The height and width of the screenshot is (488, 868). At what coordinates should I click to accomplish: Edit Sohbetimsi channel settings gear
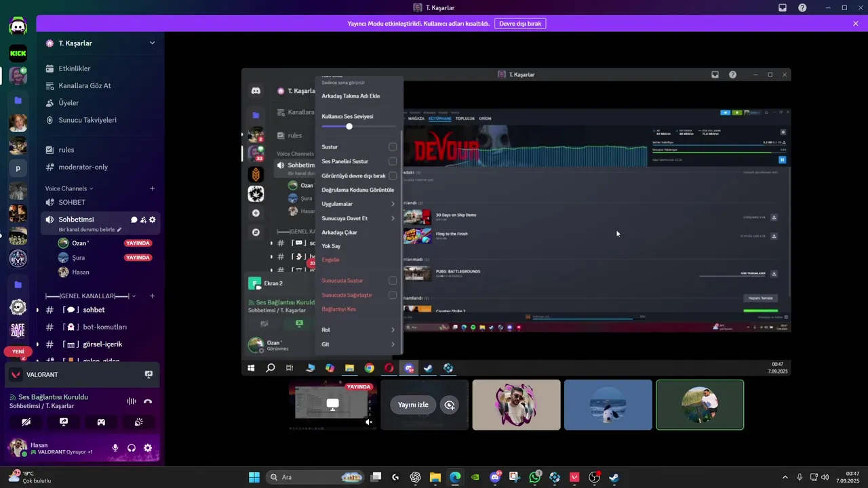(152, 220)
